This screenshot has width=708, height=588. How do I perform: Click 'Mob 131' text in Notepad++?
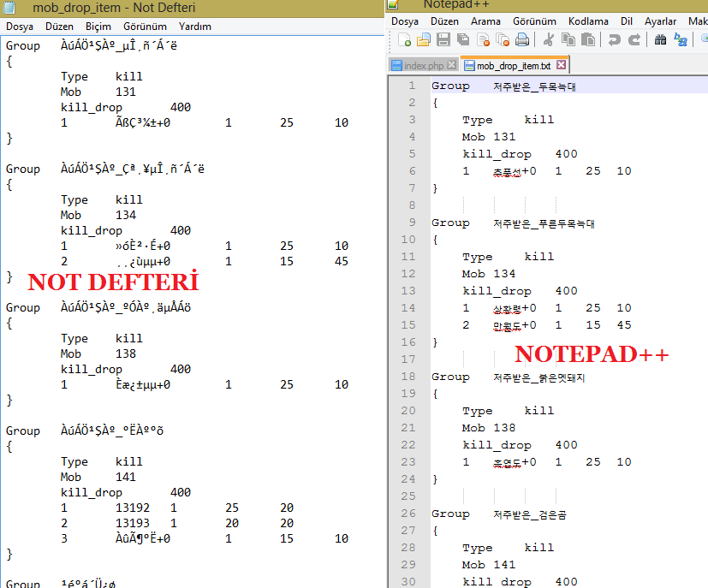pos(489,137)
